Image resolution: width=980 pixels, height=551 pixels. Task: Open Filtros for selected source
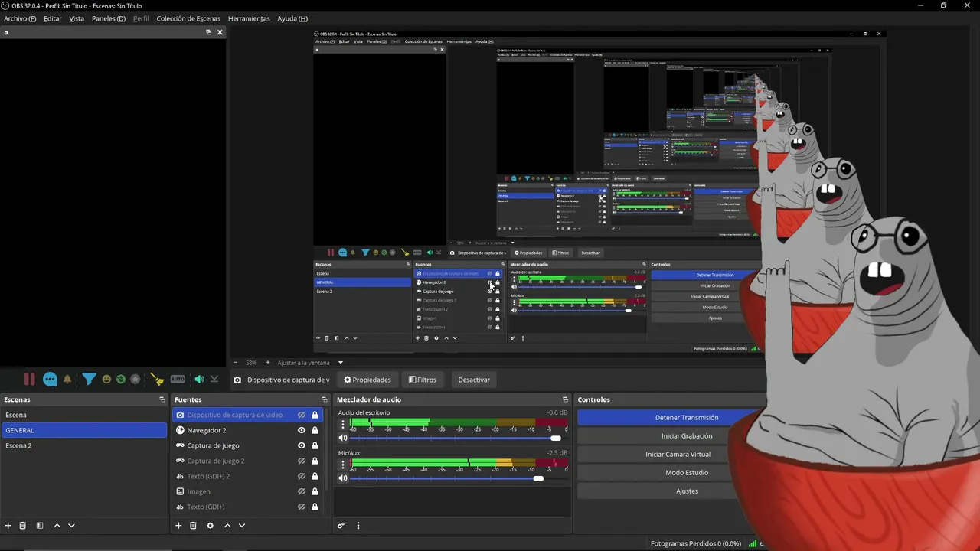pyautogui.click(x=423, y=380)
